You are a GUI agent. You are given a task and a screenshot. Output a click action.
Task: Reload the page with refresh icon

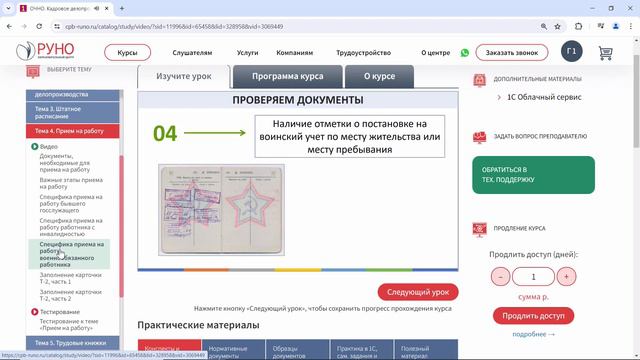(x=39, y=26)
